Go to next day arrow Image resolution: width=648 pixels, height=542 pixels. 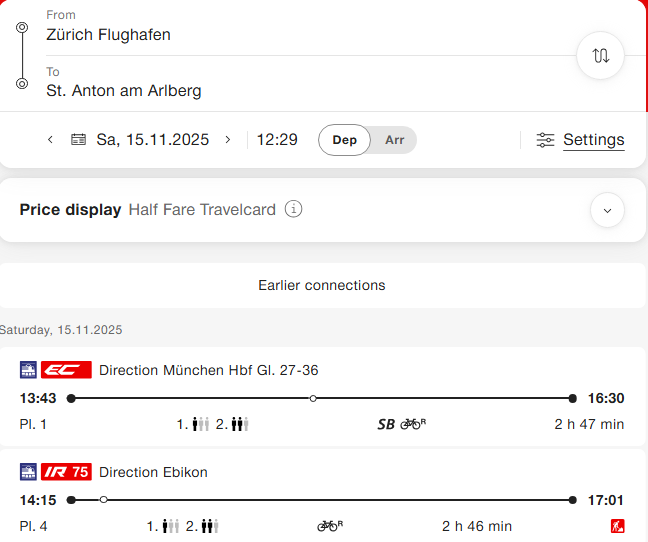[228, 140]
